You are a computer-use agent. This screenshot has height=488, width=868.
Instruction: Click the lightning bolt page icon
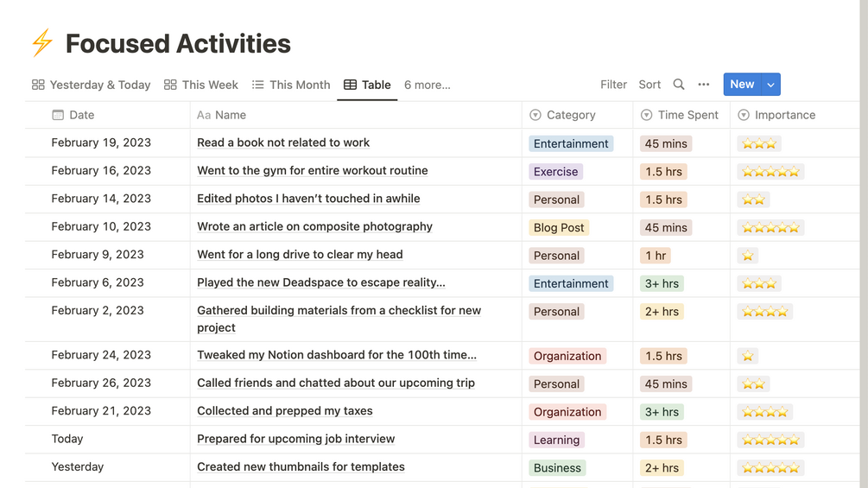41,43
